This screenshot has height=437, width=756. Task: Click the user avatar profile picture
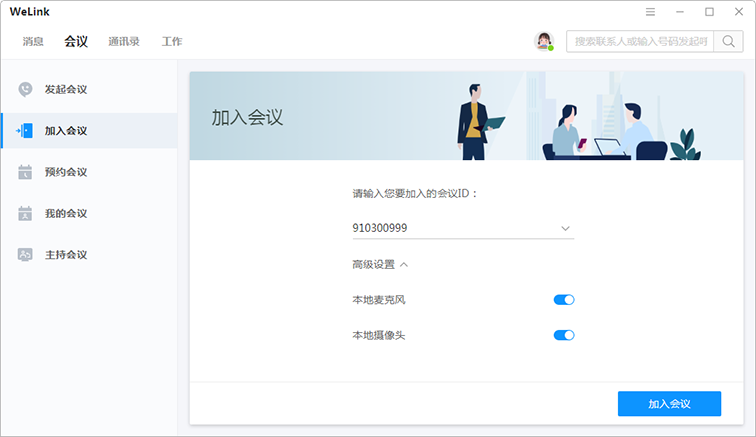(544, 41)
